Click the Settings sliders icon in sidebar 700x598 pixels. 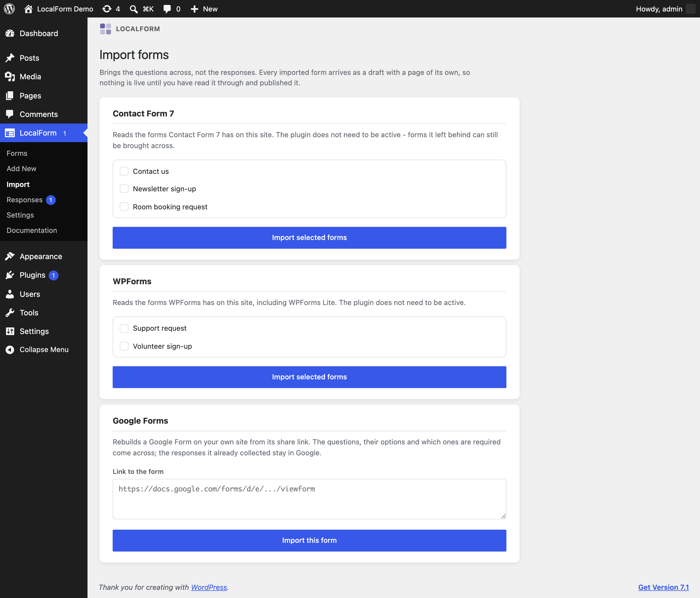(10, 331)
